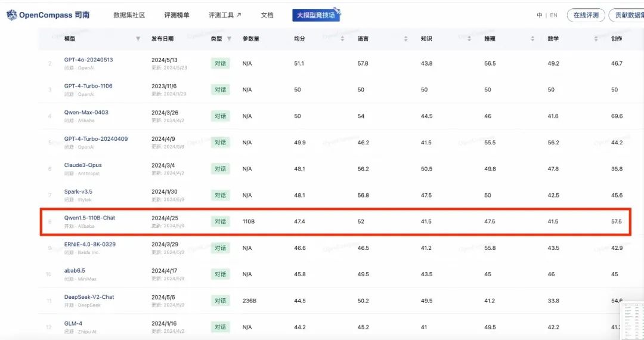Switch language to 中

539,15
